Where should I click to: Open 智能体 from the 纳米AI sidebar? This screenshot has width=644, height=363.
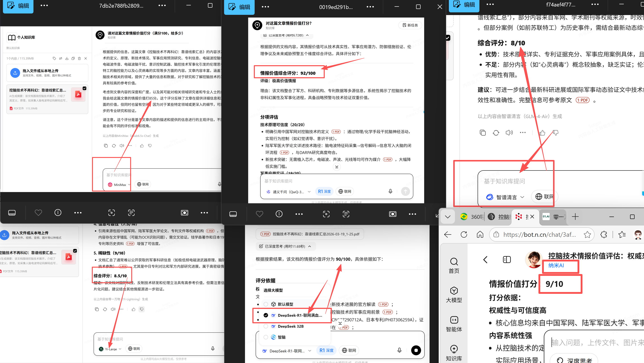tap(454, 324)
